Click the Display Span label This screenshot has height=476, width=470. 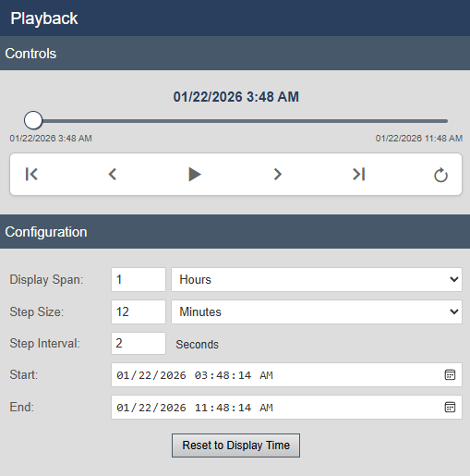point(46,280)
